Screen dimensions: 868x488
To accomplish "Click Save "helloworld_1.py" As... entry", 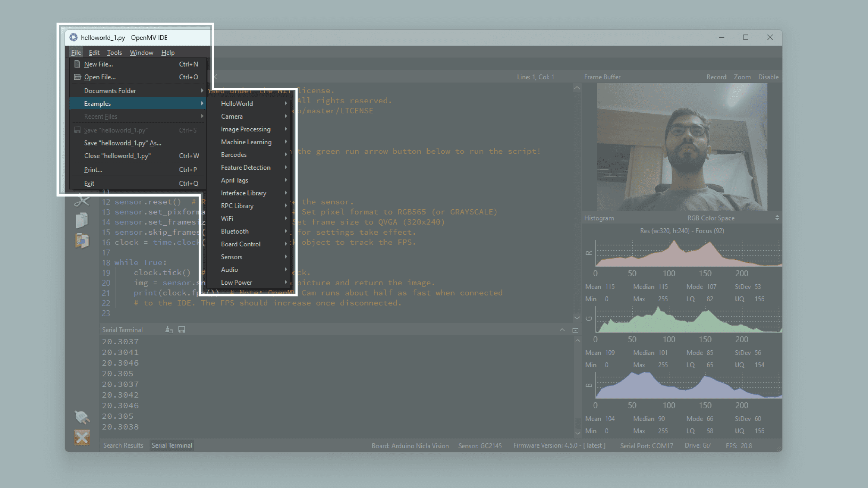I will click(122, 143).
